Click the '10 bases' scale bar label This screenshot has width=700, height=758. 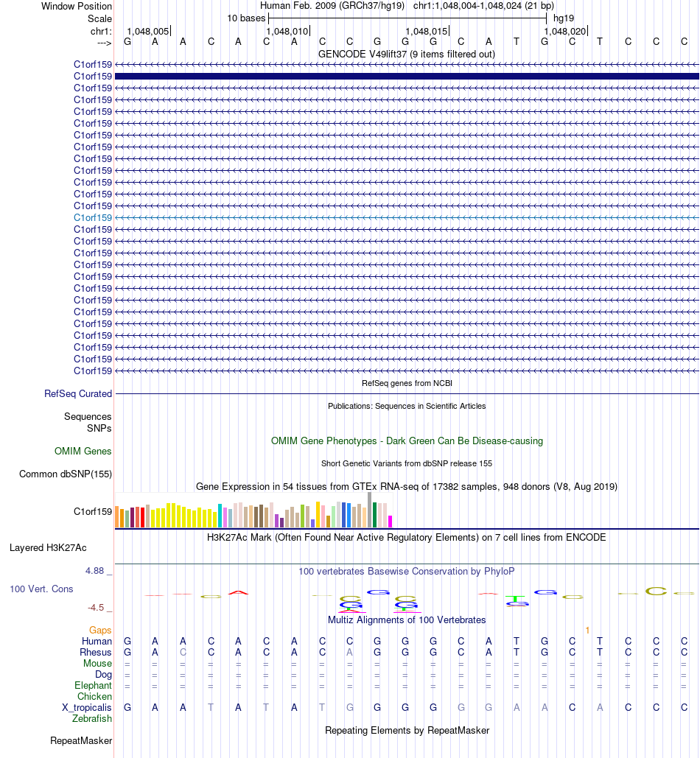(x=246, y=18)
